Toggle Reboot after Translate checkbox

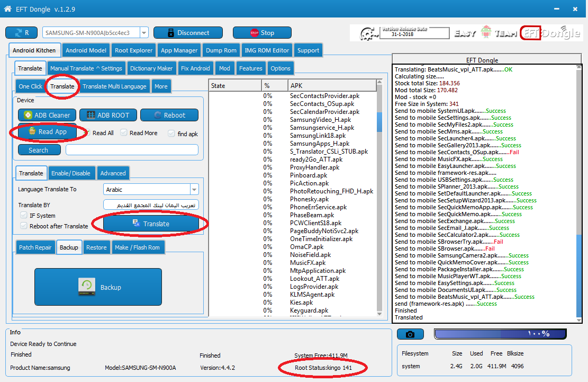(24, 226)
